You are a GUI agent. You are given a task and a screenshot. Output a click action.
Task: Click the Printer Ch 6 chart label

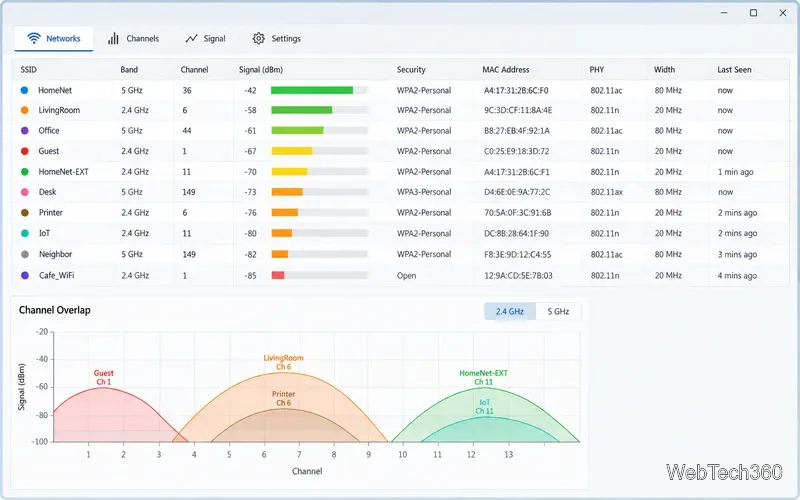pos(284,398)
